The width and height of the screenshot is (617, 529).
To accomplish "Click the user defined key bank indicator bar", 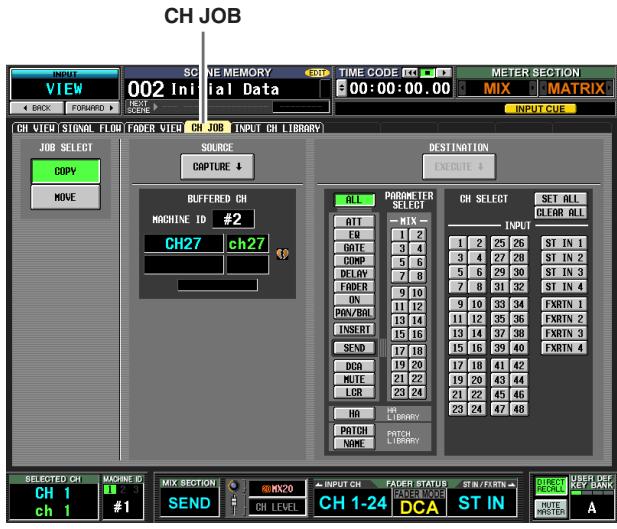I will point(591,492).
